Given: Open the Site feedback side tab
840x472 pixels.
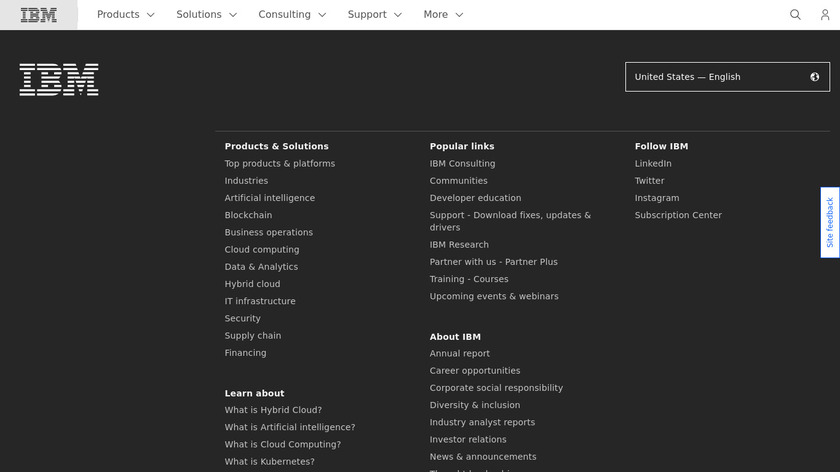Looking at the screenshot, I should [829, 222].
